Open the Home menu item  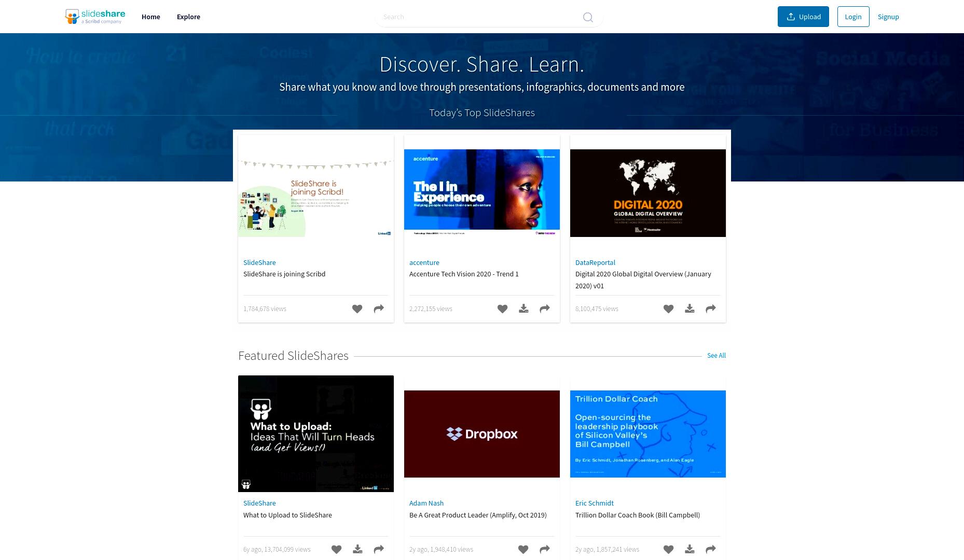coord(151,17)
